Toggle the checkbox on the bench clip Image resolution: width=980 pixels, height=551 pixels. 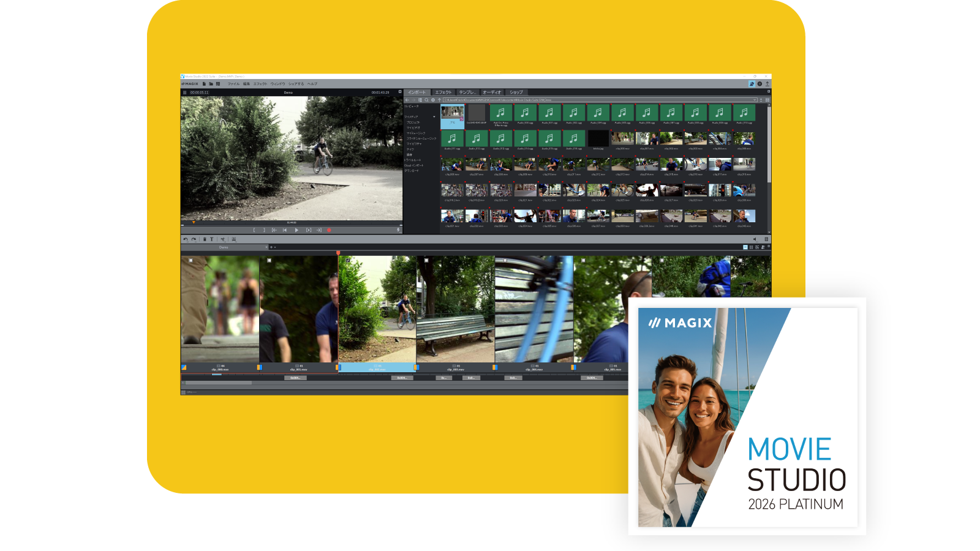tap(426, 260)
